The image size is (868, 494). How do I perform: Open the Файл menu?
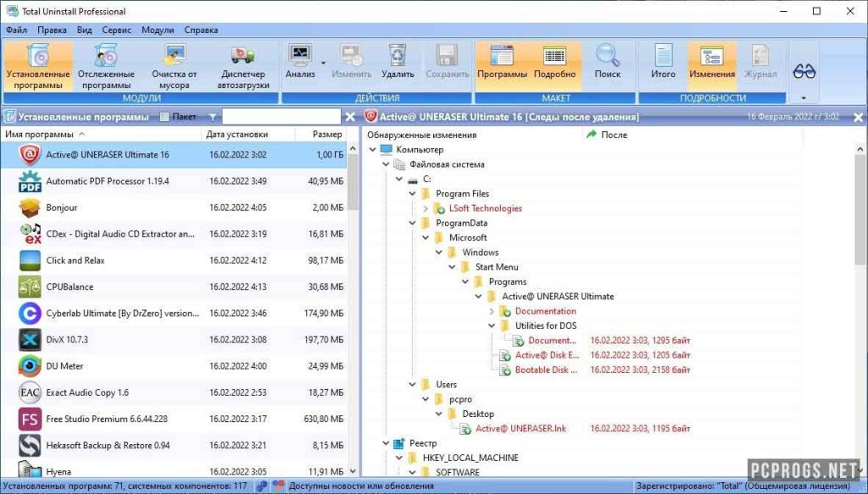point(17,30)
